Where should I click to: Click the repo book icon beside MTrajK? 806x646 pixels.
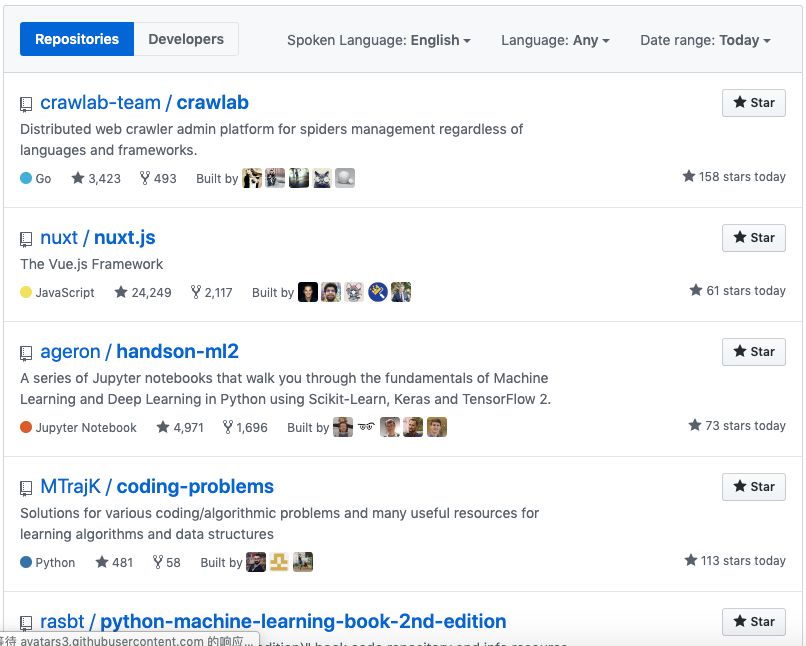pyautogui.click(x=26, y=488)
